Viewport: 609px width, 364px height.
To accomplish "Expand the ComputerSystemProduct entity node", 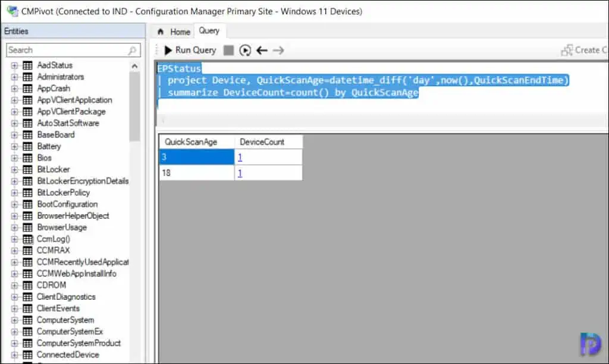I will 14,343.
